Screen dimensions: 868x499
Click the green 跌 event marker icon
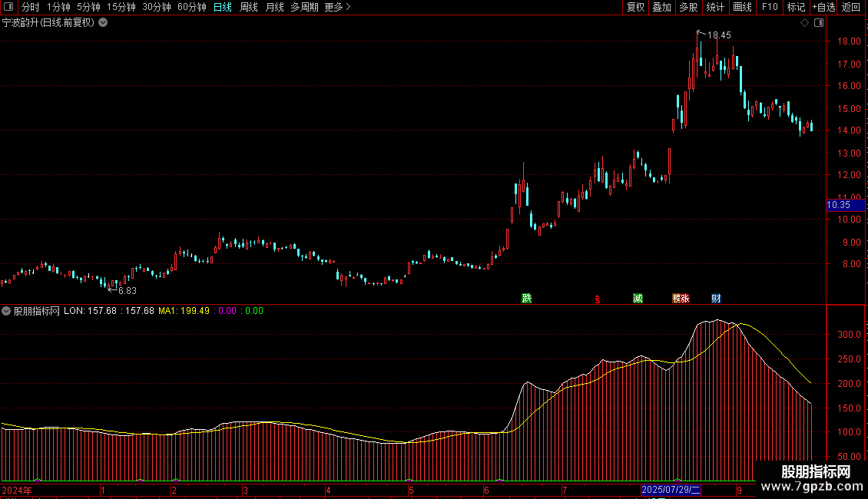point(526,299)
